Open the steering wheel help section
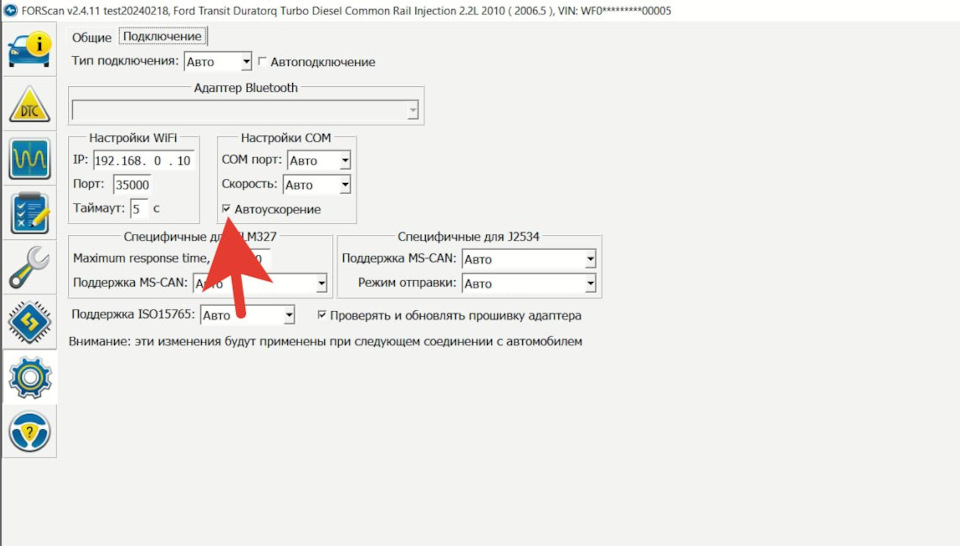960x546 pixels. 29,432
